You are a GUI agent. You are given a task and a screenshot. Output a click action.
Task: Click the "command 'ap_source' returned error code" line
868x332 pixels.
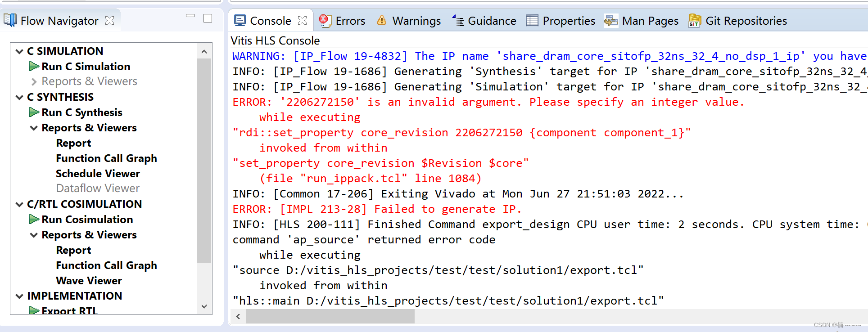[x=364, y=239]
